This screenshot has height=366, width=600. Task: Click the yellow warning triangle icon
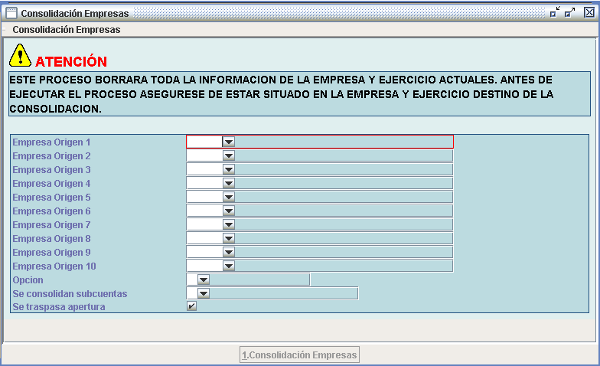20,56
